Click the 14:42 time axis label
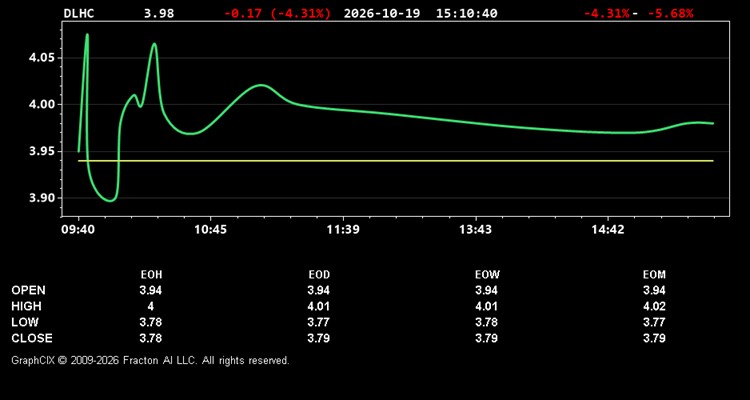 point(607,230)
